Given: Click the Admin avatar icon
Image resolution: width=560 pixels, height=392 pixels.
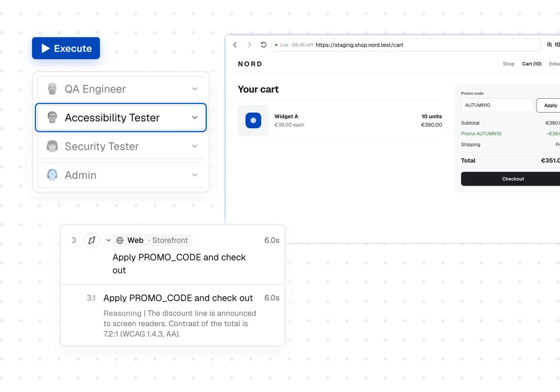Looking at the screenshot, I should (x=52, y=175).
